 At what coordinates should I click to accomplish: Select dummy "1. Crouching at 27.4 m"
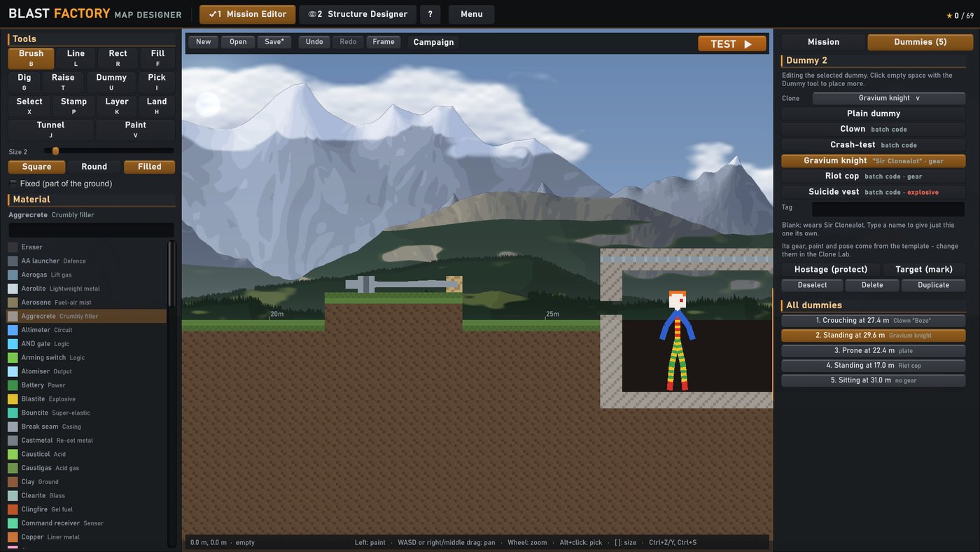click(x=874, y=321)
